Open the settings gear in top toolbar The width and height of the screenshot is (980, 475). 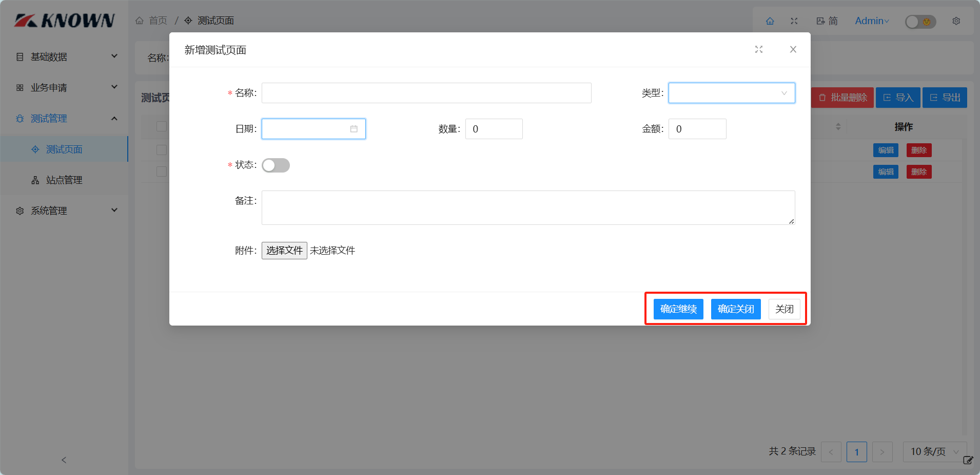[956, 21]
